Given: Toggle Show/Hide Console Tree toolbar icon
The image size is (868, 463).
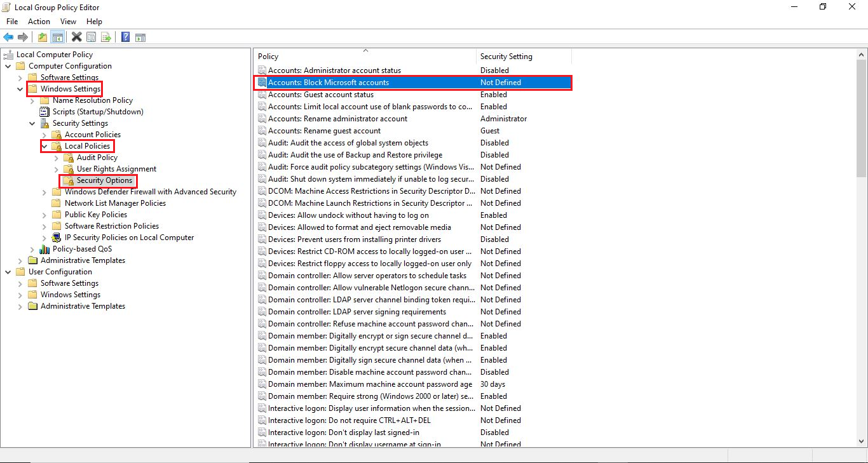Looking at the screenshot, I should 57,37.
